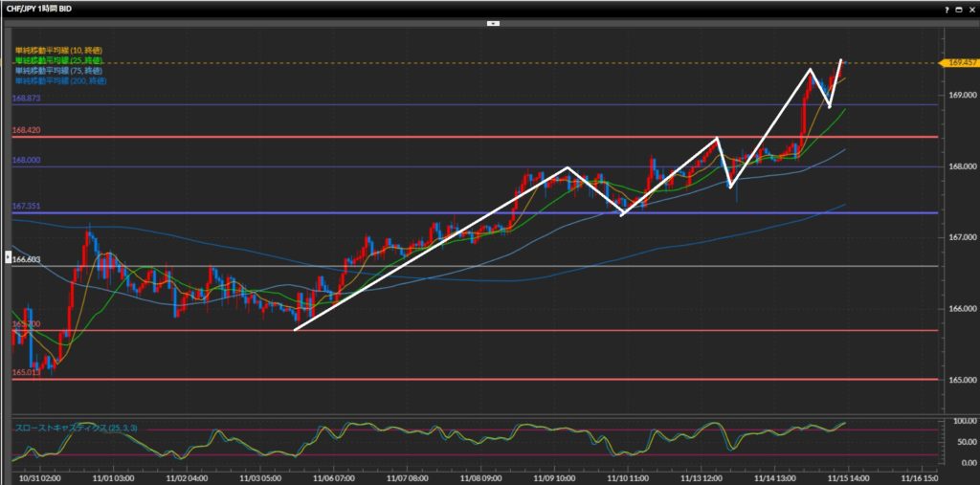Expand the left side panel arrow

[x=10, y=257]
